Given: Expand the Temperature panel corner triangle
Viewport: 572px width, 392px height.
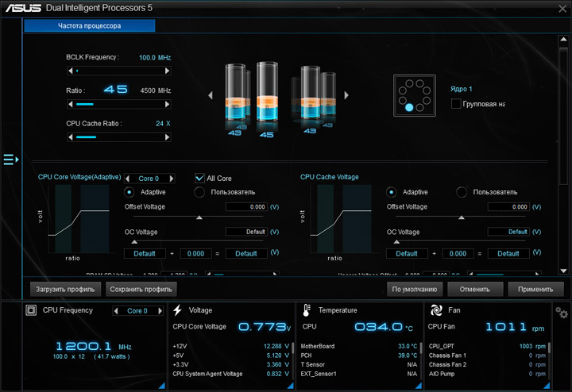Looking at the screenshot, I should tap(419, 386).
